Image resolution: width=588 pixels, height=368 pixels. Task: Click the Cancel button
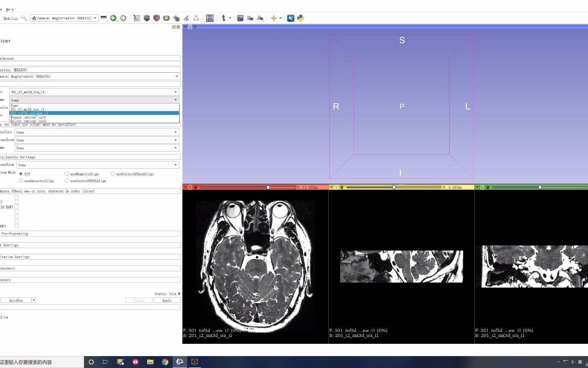point(138,300)
